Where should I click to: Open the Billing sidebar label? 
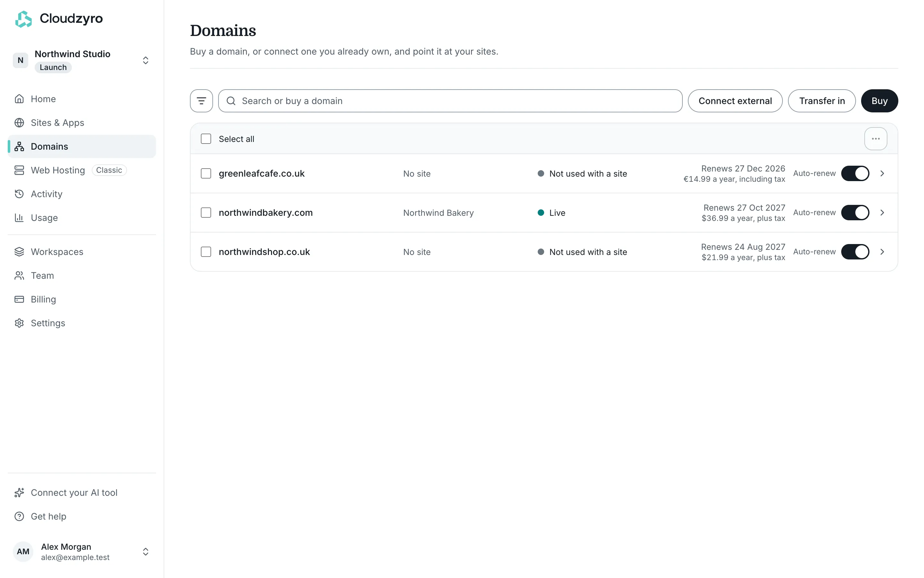point(43,299)
